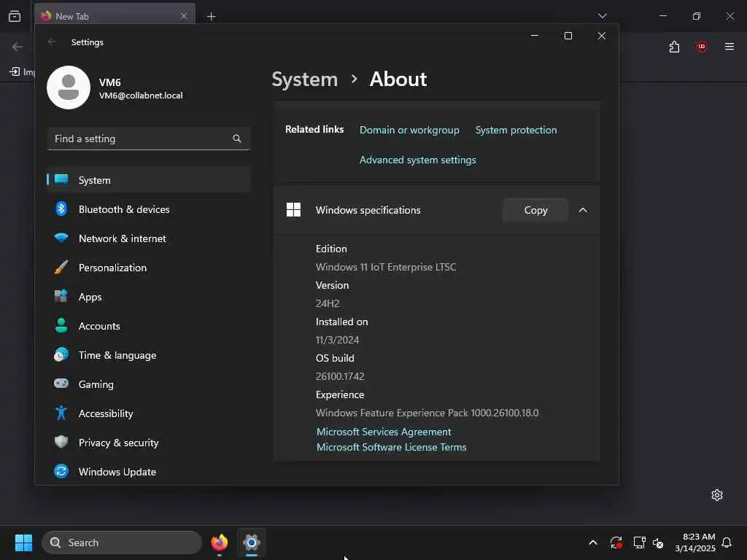Select the version value 24H2

point(328,303)
